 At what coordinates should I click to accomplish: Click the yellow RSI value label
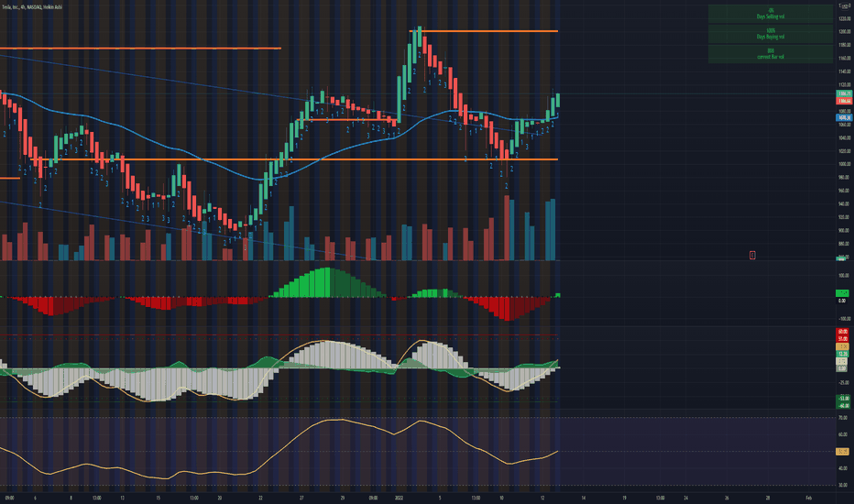pos(843,451)
